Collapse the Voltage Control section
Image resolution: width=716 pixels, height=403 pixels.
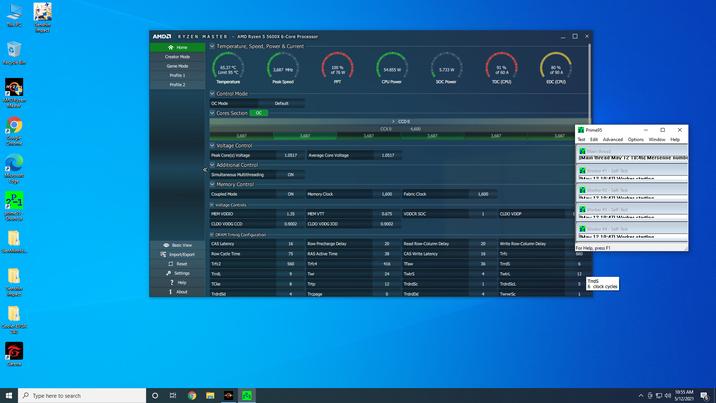click(212, 146)
